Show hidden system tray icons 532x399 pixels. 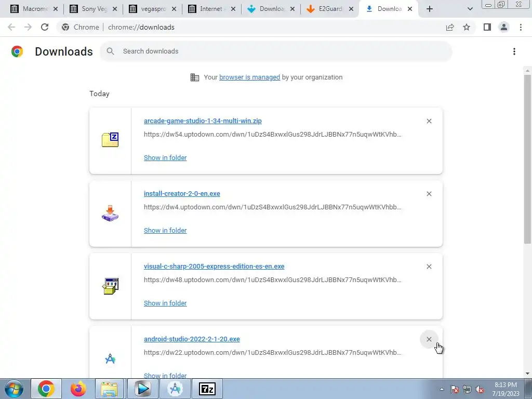coord(442,389)
